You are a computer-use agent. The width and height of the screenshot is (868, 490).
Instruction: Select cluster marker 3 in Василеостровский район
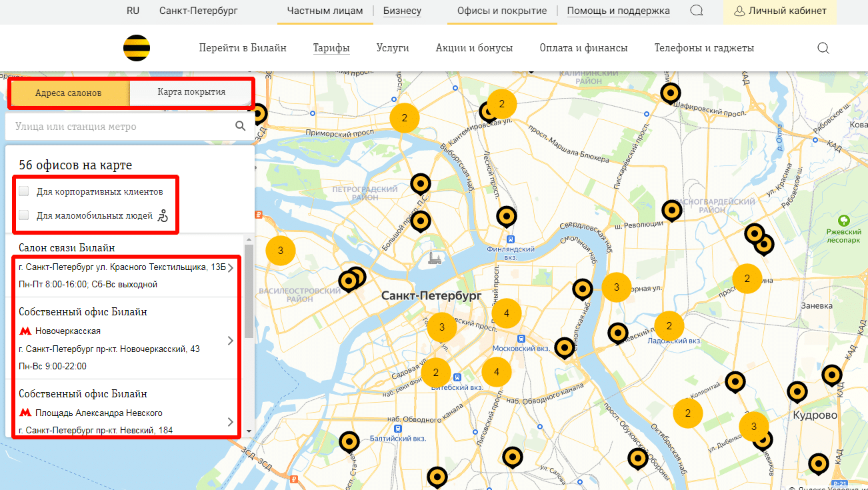[281, 251]
